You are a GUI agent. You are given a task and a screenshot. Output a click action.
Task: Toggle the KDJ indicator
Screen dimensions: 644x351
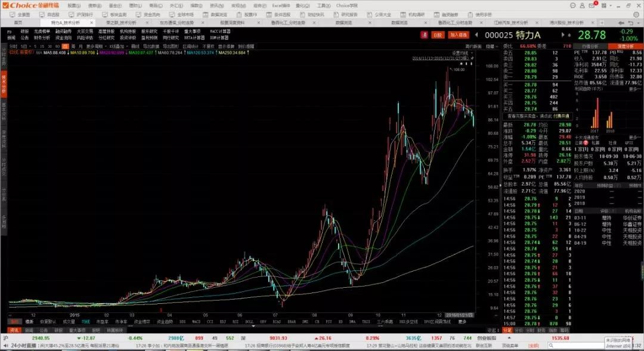point(222,322)
